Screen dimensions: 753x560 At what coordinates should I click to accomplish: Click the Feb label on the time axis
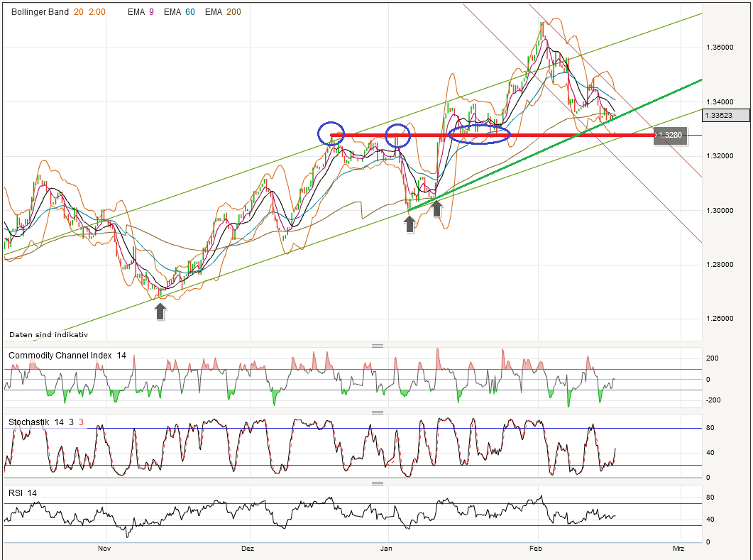(536, 549)
